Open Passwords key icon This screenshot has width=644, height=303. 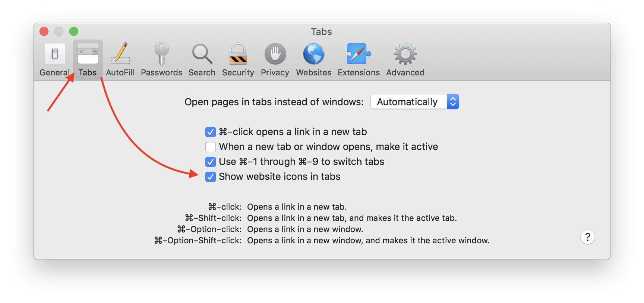tap(161, 54)
